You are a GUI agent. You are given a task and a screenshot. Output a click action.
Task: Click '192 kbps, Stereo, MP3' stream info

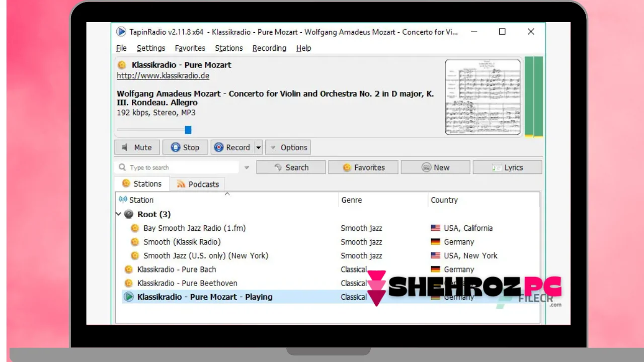tap(156, 113)
